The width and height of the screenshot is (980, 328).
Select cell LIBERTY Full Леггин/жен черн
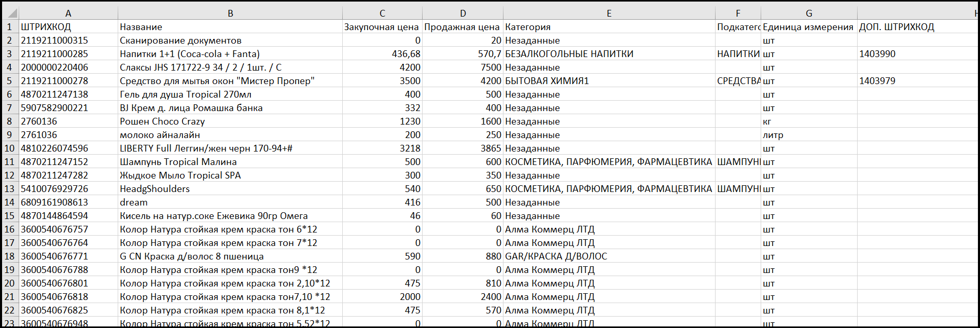click(230, 148)
